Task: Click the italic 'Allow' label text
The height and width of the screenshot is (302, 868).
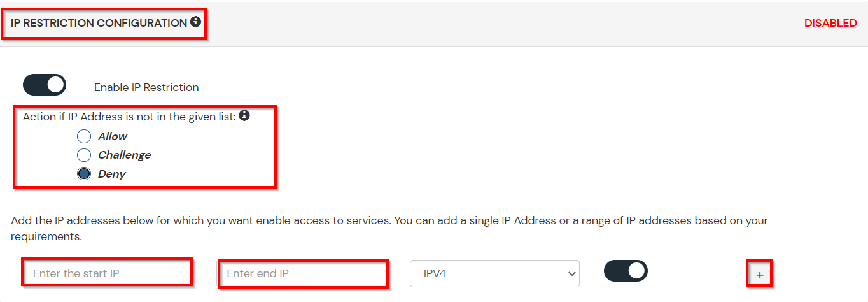Action: pyautogui.click(x=113, y=136)
